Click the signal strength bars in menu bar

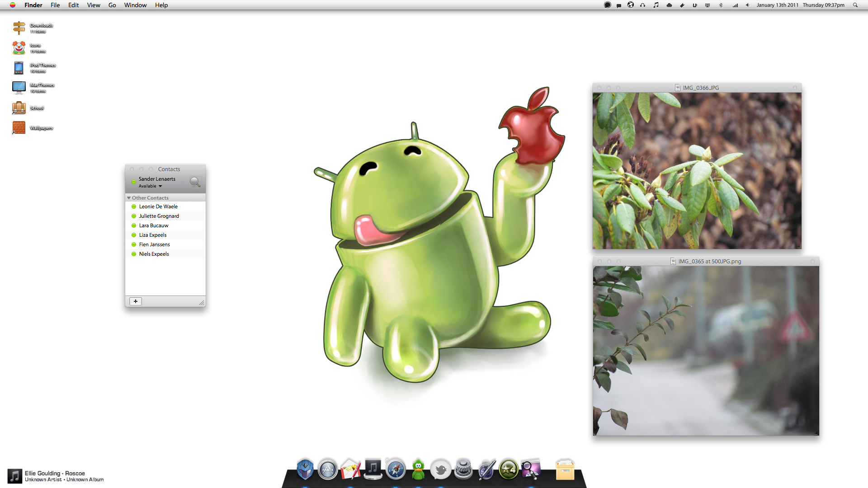click(735, 5)
